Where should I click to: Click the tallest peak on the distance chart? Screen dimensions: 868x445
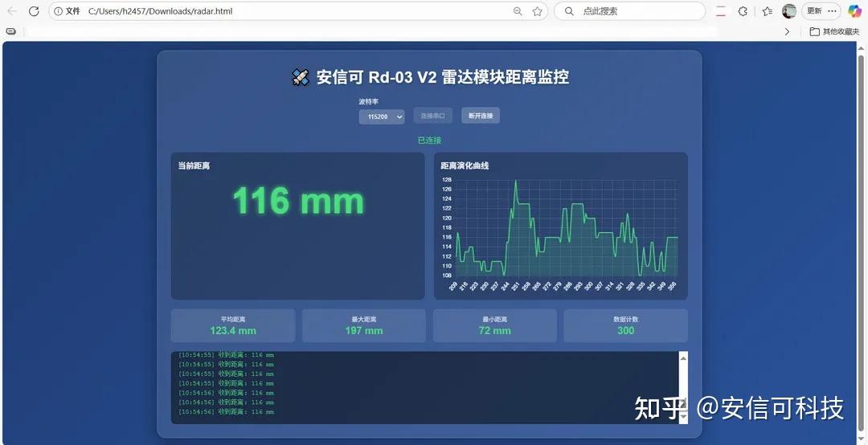pyautogui.click(x=515, y=181)
